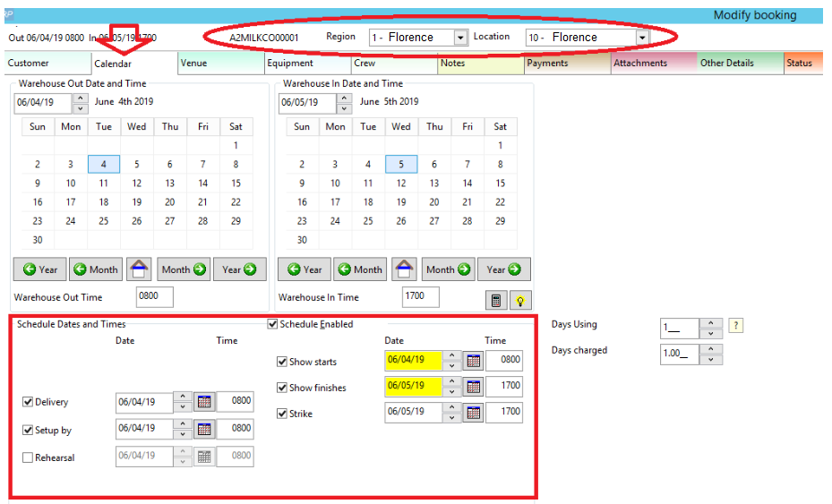Viewport: 832px width, 504px height.
Task: Open calendar picker for Delivery date
Action: pos(204,402)
